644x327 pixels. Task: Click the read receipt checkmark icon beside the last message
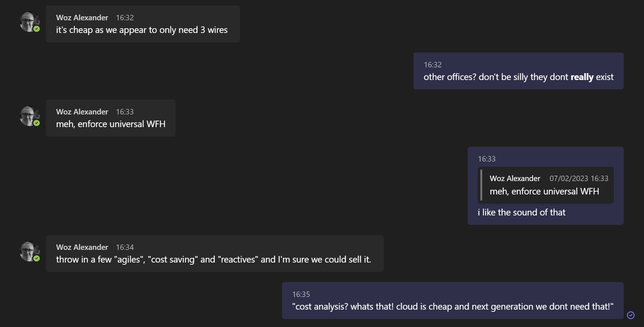(x=631, y=315)
